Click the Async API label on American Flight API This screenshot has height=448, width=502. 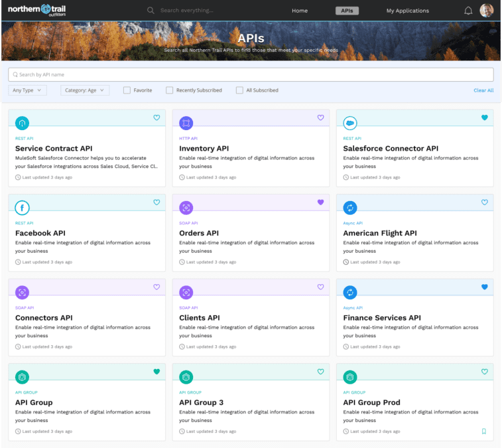click(x=353, y=223)
